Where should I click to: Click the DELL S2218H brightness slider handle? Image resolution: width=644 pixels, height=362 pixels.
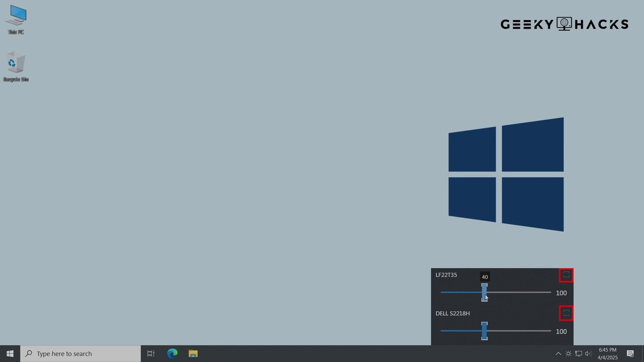click(485, 331)
